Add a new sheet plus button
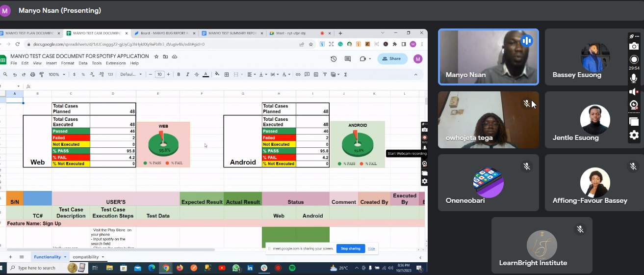The width and height of the screenshot is (644, 275). (10, 257)
